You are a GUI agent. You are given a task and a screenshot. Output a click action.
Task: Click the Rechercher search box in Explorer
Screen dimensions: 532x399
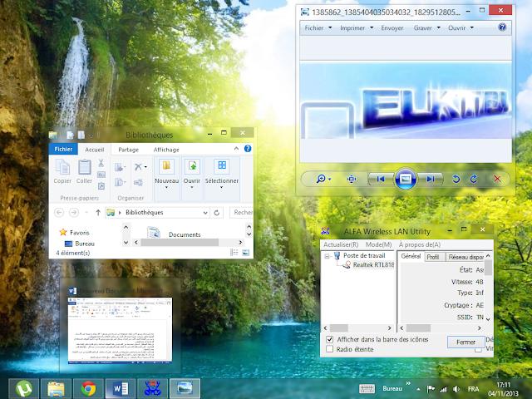pos(241,213)
